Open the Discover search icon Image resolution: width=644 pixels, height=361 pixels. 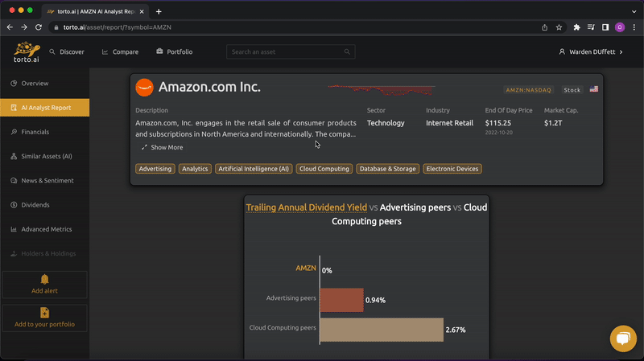tap(52, 51)
